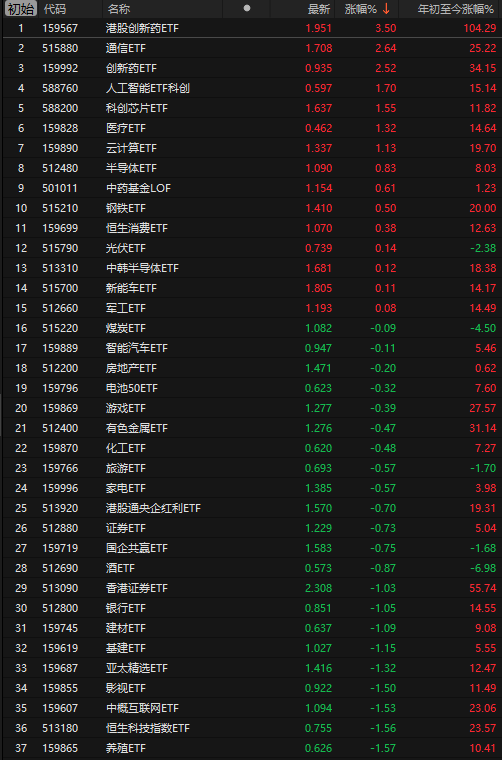Sort by the 名称 column header
This screenshot has width=502, height=760.
[x=119, y=9]
